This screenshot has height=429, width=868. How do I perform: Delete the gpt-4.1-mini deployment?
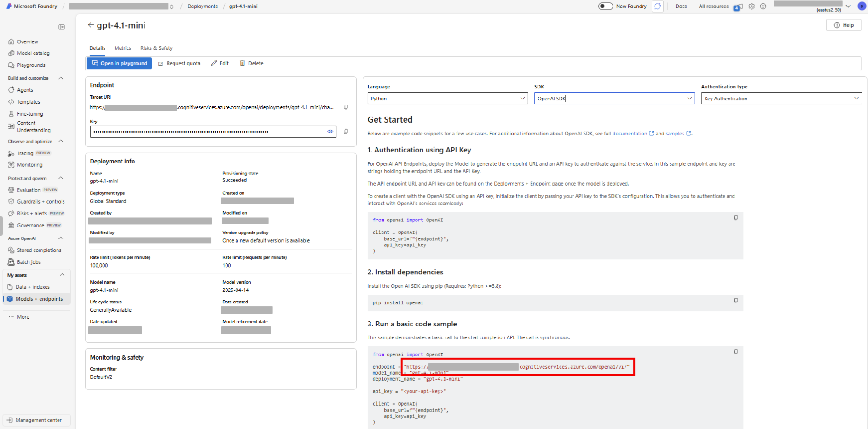[x=252, y=63]
